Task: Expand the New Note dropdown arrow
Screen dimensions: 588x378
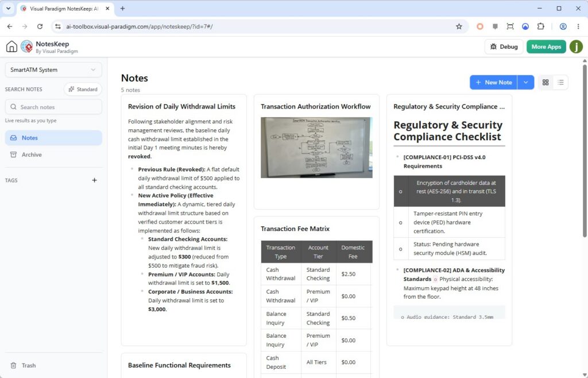Action: [526, 82]
